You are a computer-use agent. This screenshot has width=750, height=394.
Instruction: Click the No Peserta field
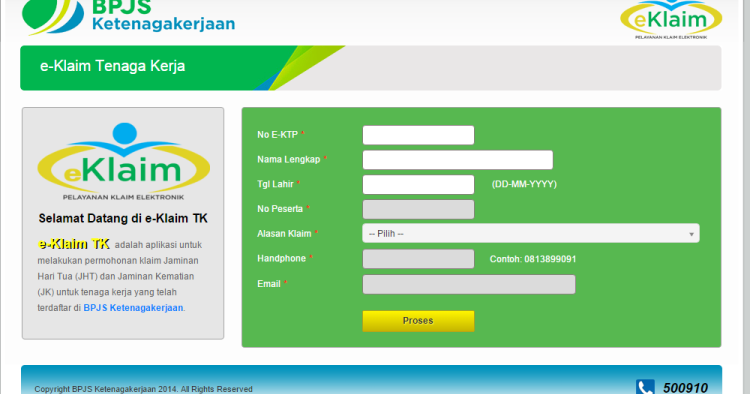coord(419,209)
